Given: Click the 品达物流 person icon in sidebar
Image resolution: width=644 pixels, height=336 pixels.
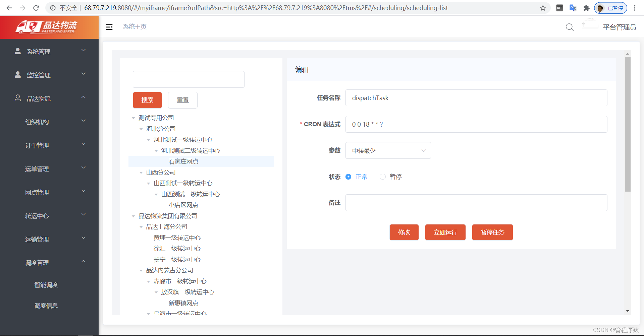Looking at the screenshot, I should tap(18, 98).
